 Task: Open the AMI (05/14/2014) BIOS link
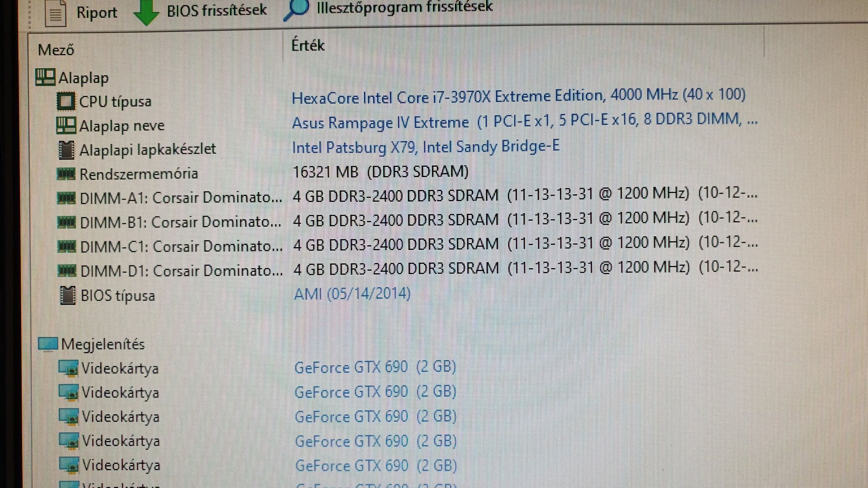click(352, 294)
